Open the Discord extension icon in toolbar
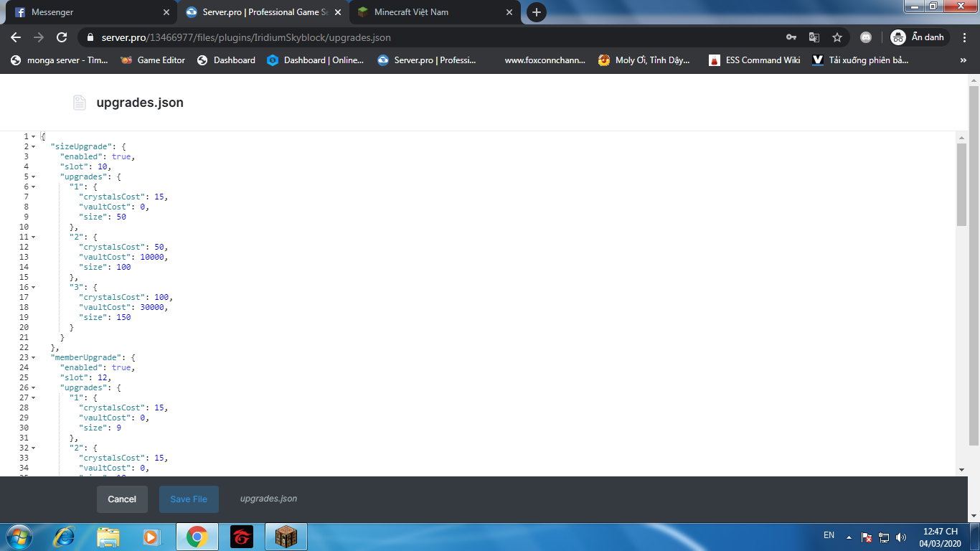The image size is (980, 551). [x=866, y=37]
